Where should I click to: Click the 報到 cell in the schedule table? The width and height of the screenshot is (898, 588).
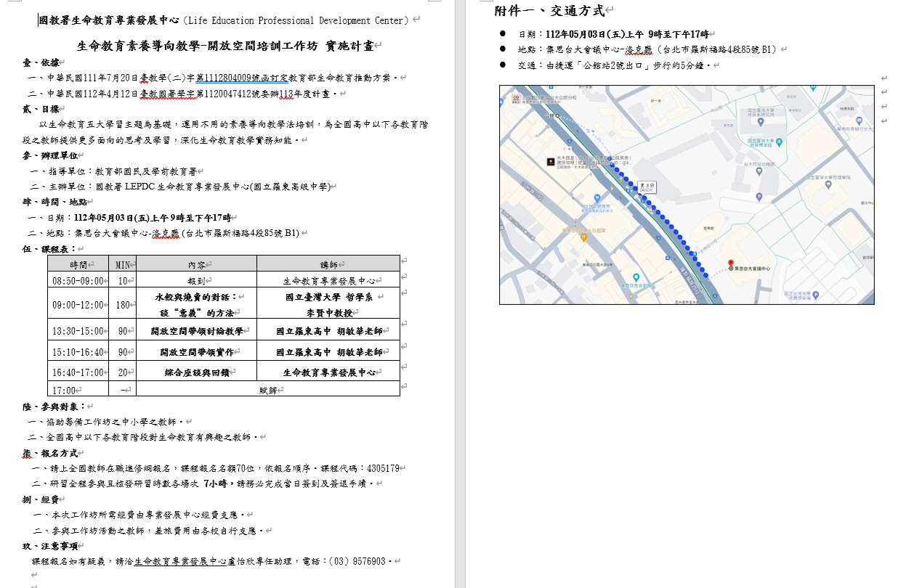(196, 281)
